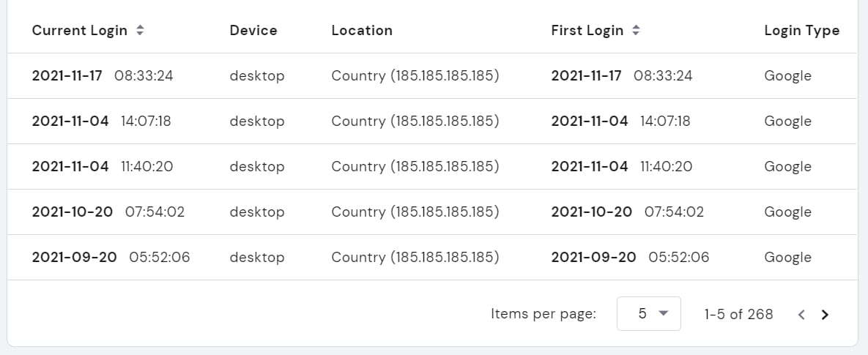Click Google login type in last row
The height and width of the screenshot is (355, 868).
pyautogui.click(x=787, y=258)
